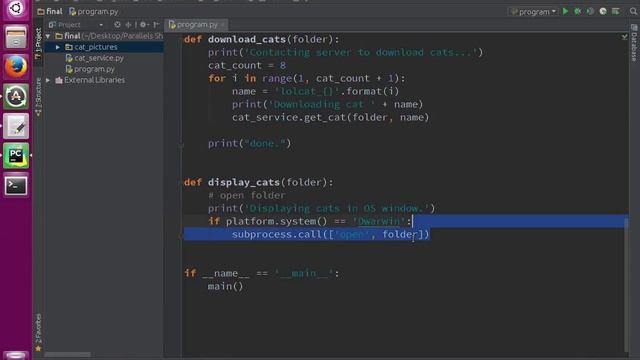Click the 'for i in range' line
This screenshot has width=640, height=360.
pyautogui.click(x=307, y=78)
